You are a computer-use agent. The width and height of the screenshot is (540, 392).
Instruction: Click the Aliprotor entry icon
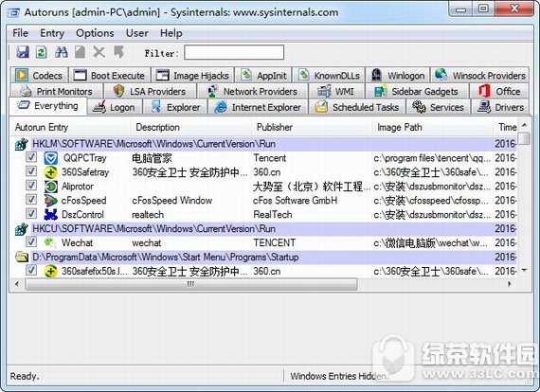pos(51,187)
